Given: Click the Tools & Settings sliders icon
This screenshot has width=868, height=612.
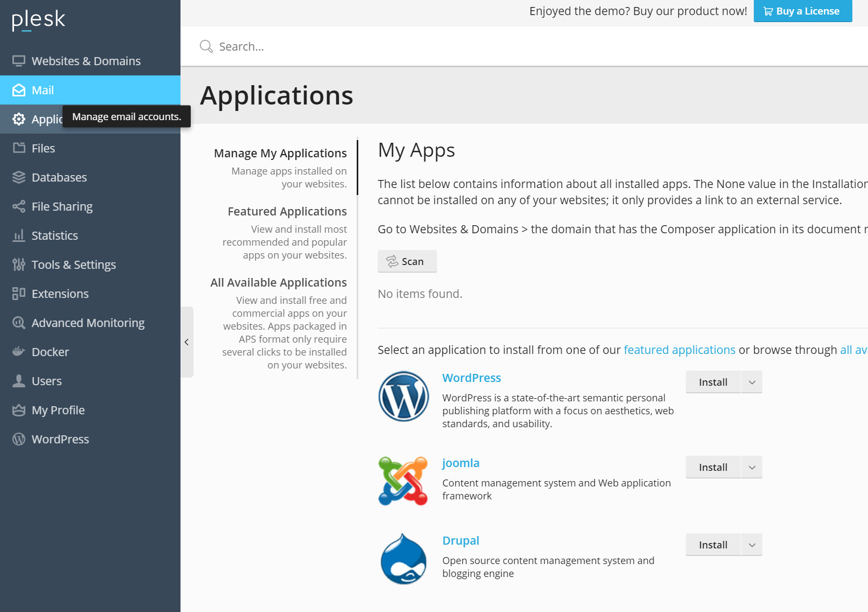Looking at the screenshot, I should 19,265.
